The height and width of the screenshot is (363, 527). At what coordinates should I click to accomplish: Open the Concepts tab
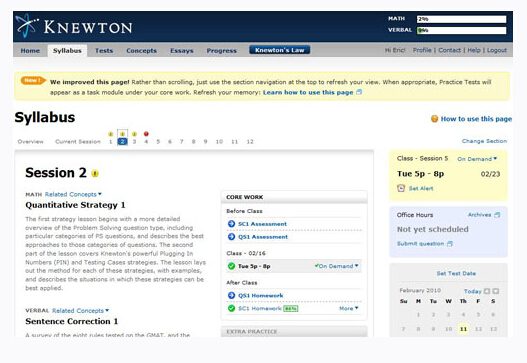pyautogui.click(x=141, y=50)
